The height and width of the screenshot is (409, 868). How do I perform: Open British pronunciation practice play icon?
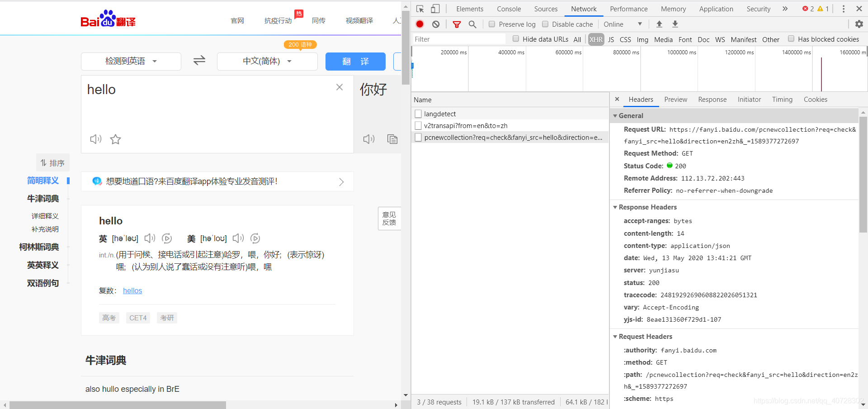point(167,238)
